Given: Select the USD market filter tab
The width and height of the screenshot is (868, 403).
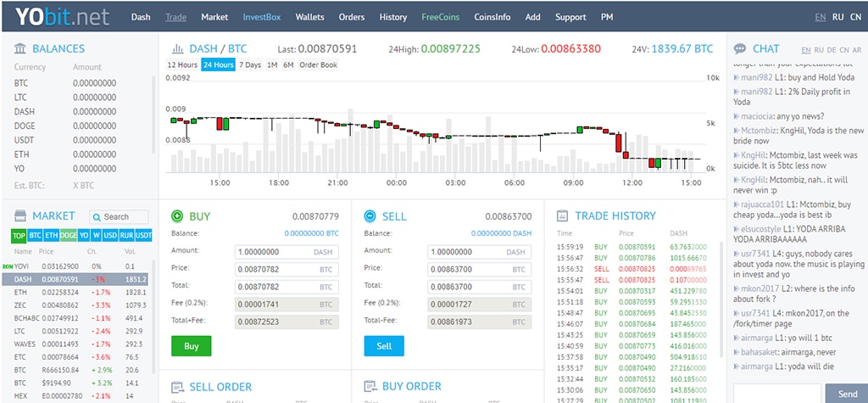Looking at the screenshot, I should tap(111, 236).
